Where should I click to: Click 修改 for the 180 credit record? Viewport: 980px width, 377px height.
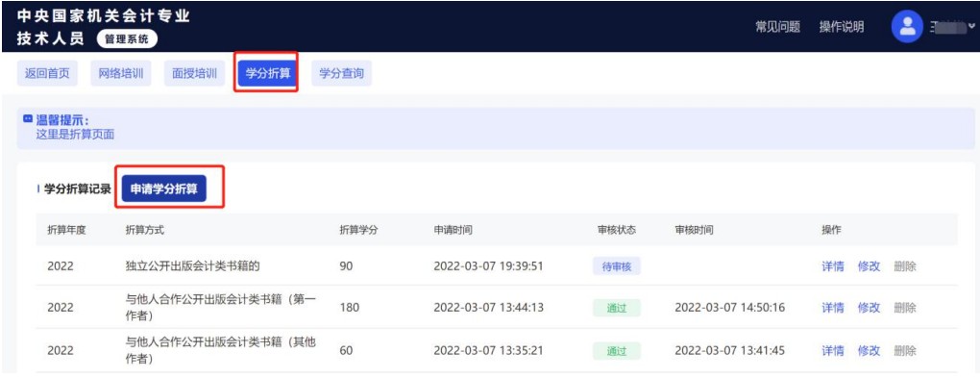869,308
